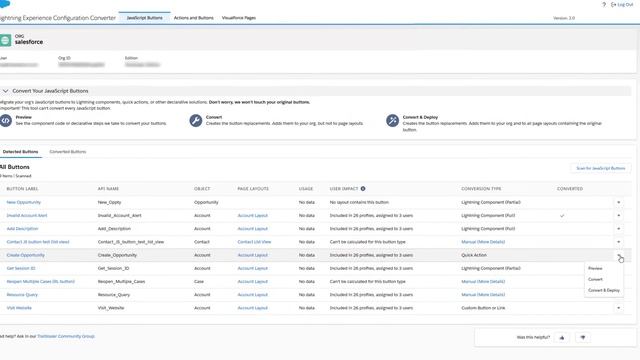
Task: Select the Detected Buttons tab
Action: pyautogui.click(x=20, y=152)
